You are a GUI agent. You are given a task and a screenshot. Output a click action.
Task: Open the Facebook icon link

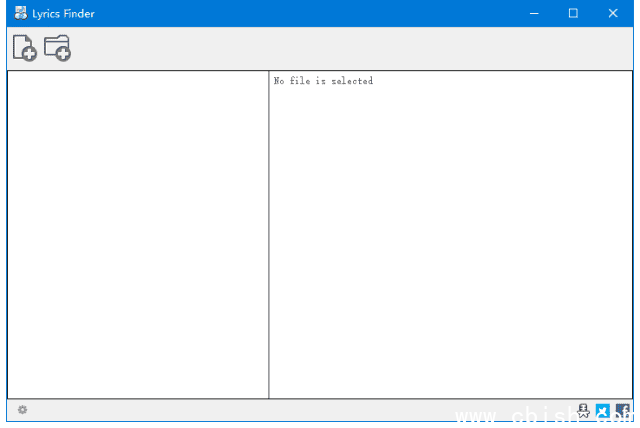622,410
